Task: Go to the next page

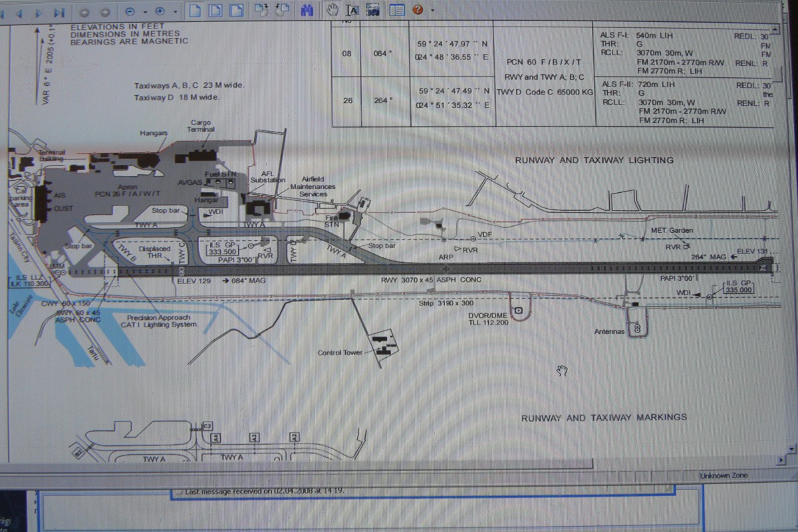Action: [39, 12]
